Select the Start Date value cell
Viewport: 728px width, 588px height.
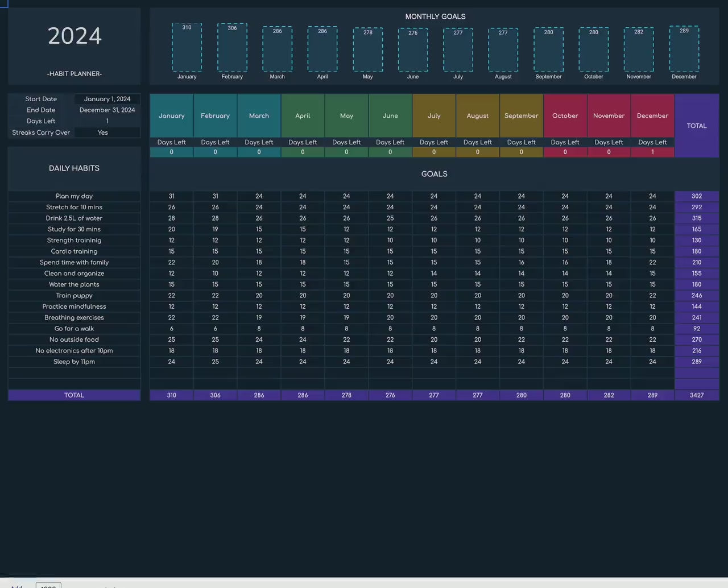(x=107, y=99)
